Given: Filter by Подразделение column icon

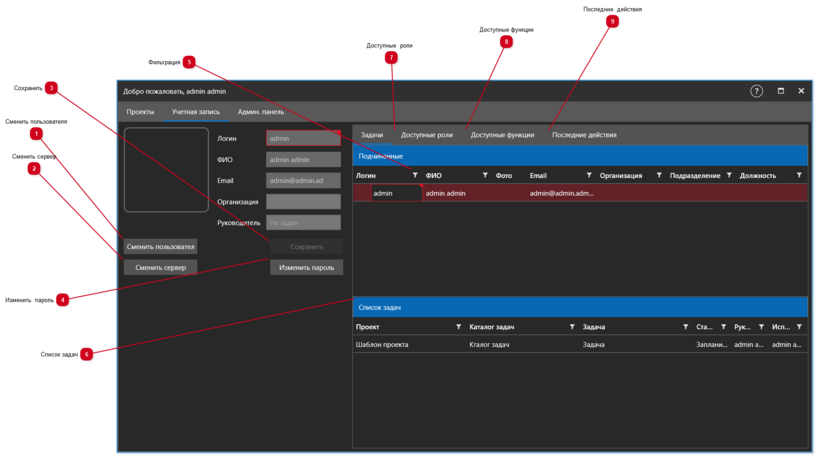Looking at the screenshot, I should click(729, 176).
